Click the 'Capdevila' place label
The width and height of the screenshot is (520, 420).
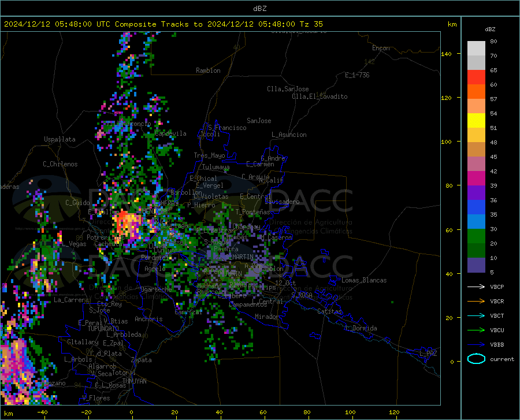171,133
